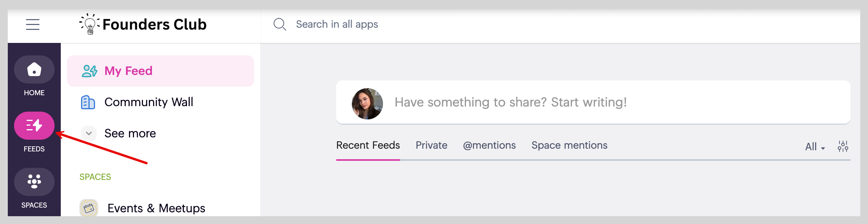
Task: Switch to the Private tab
Action: click(431, 145)
